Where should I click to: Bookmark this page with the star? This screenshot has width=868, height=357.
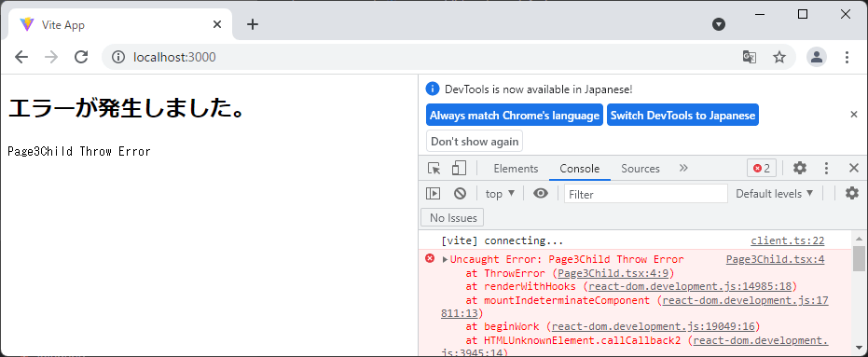coord(779,57)
